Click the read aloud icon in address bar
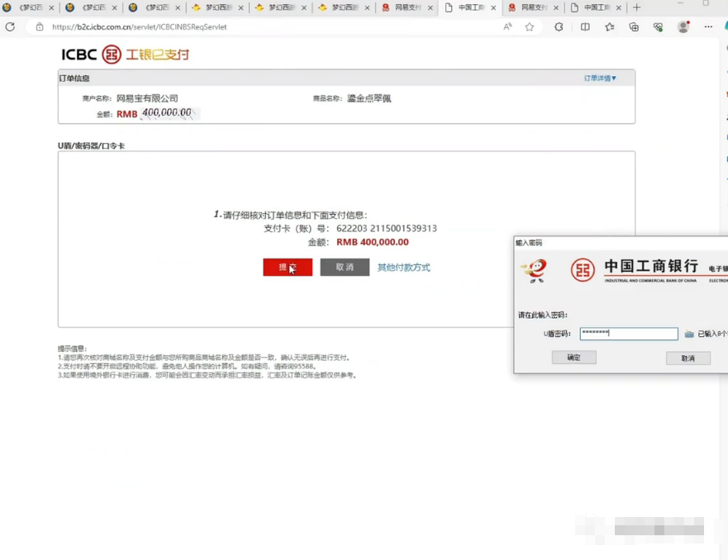 coord(507,26)
